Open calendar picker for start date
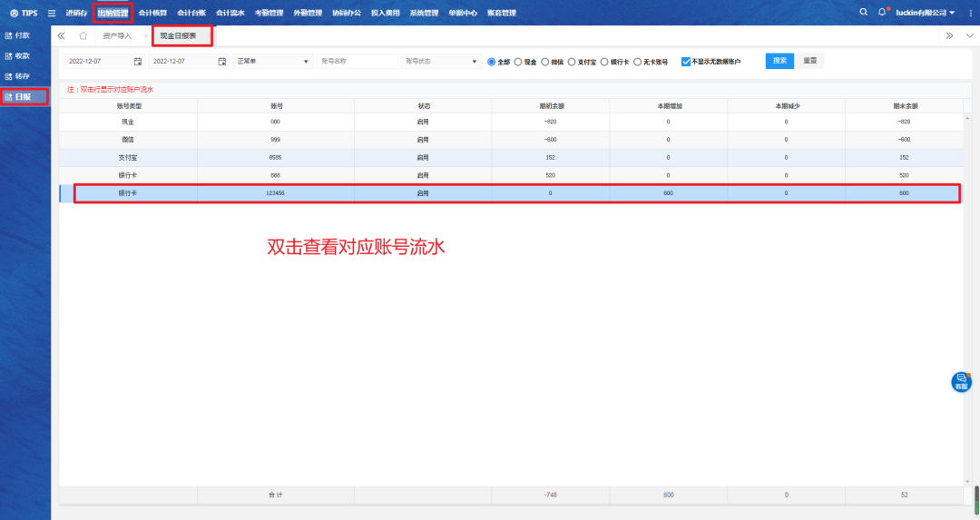Viewport: 980px width, 520px height. point(138,62)
